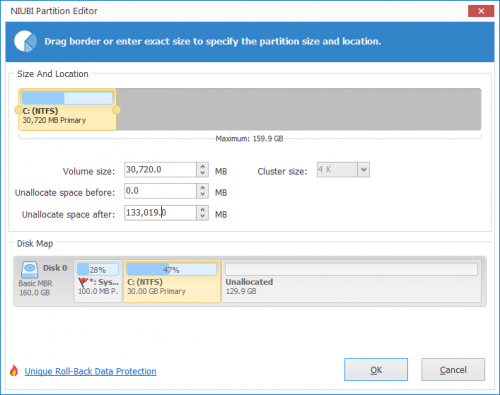Increase Volume size with up arrow

point(202,166)
